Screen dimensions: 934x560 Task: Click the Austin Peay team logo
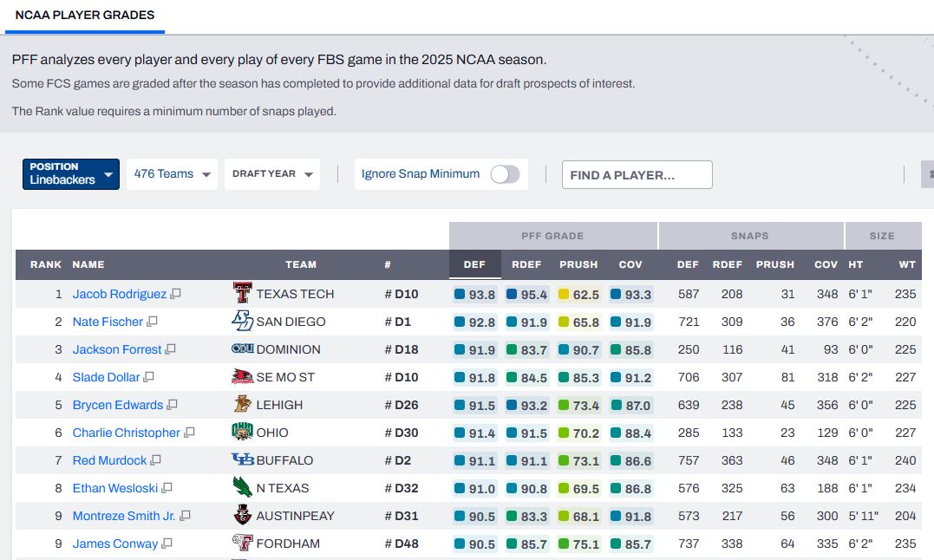[242, 516]
